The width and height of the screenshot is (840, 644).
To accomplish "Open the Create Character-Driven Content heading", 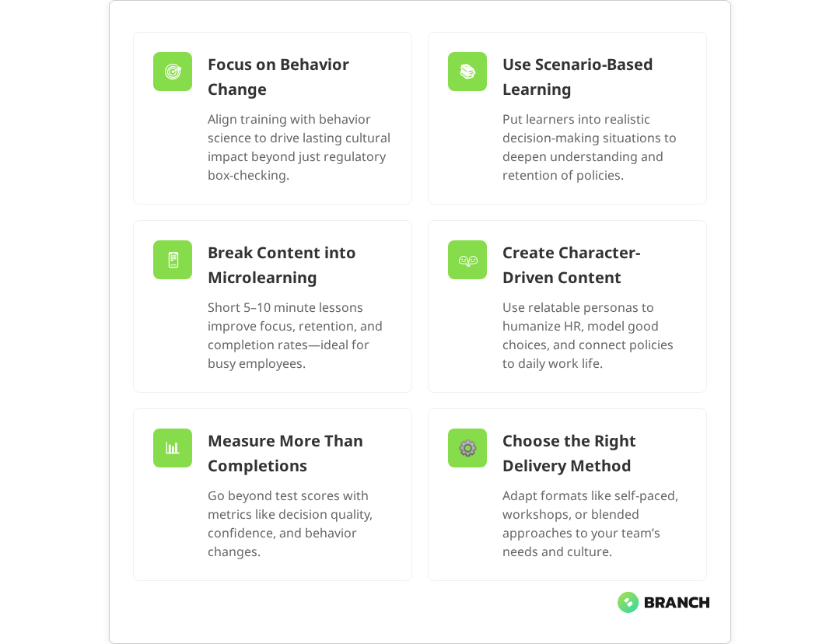I will tap(571, 265).
